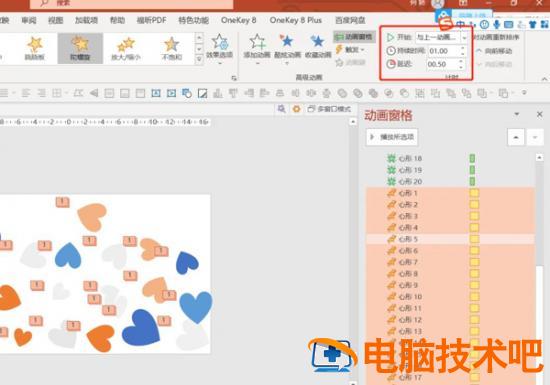Click the search box in the title bar
550x385 pixels.
click(x=132, y=4)
